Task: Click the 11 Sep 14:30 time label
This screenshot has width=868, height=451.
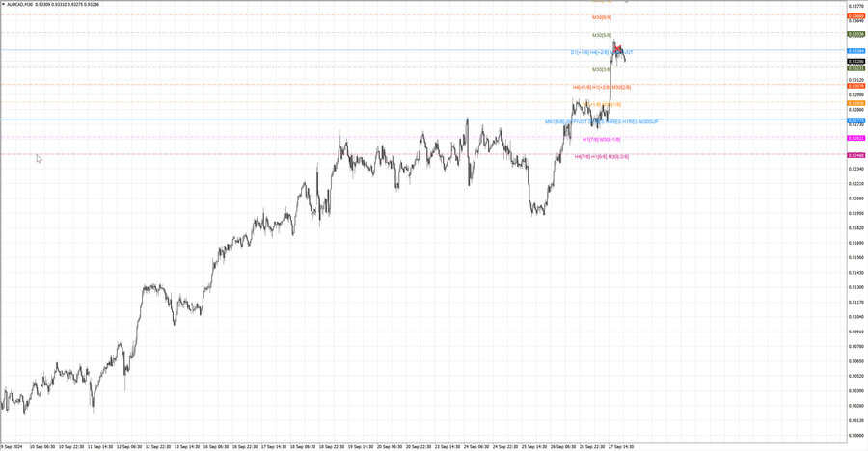Action: click(x=100, y=446)
